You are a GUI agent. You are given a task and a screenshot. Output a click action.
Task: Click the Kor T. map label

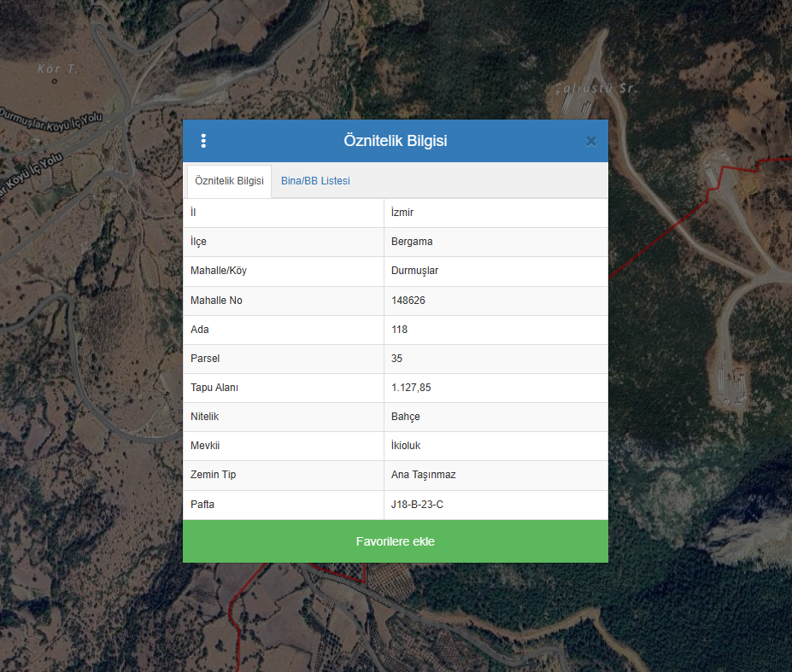pos(58,69)
